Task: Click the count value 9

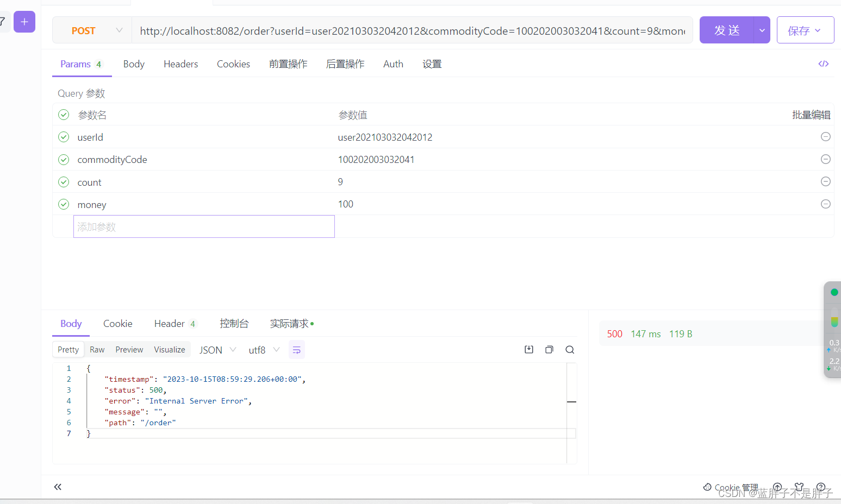Action: (x=340, y=182)
